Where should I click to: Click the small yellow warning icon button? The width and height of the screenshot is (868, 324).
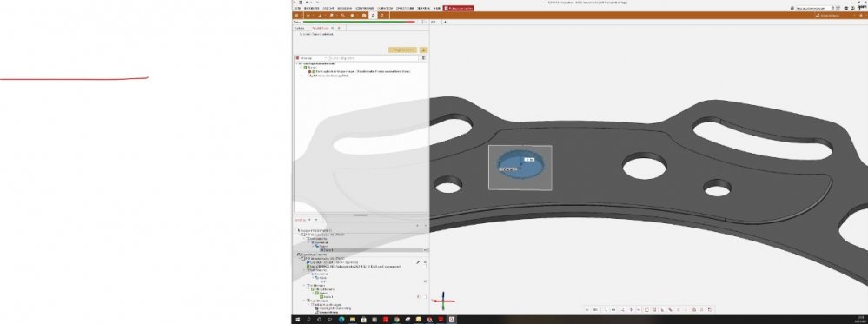tap(423, 50)
